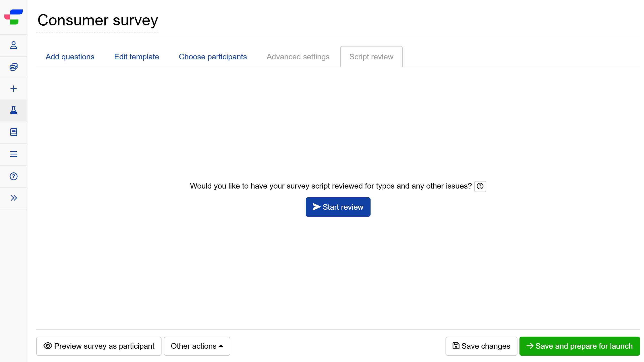Click the app logo in sidebar
The height and width of the screenshot is (362, 644).
coord(14,17)
